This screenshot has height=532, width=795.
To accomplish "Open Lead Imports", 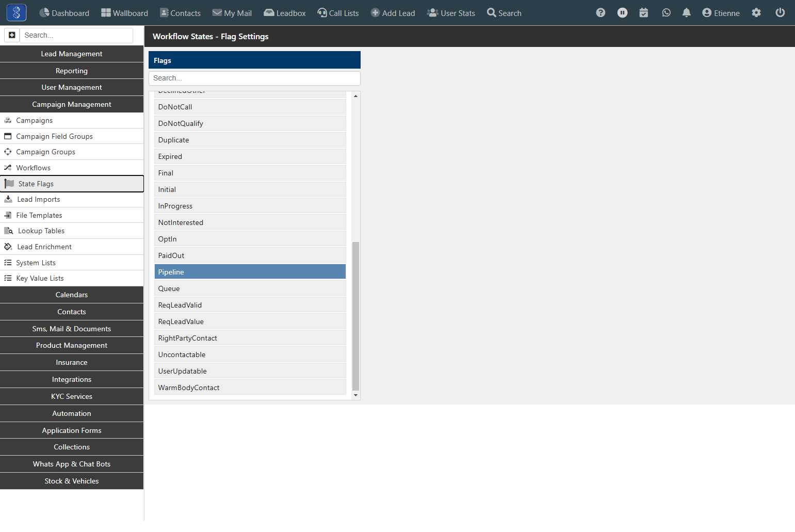I will pyautogui.click(x=72, y=199).
